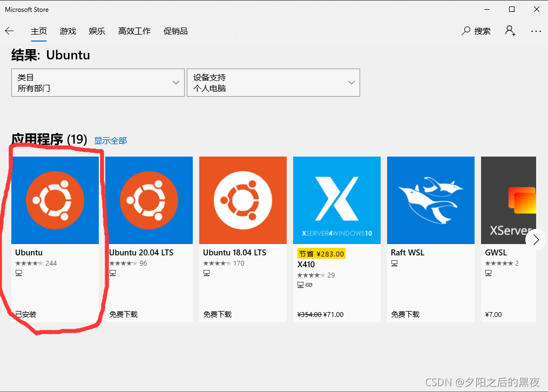Open the Ubuntu 18.04 LTS tile

pyautogui.click(x=242, y=200)
